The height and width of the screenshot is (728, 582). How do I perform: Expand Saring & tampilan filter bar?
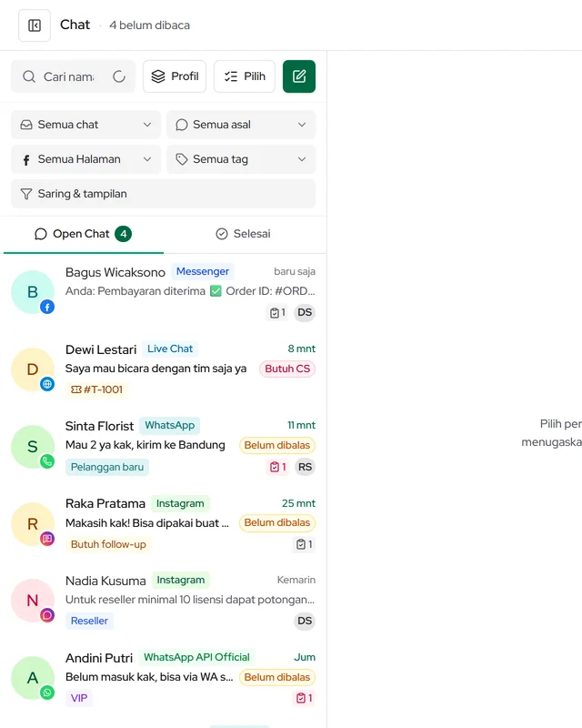(164, 194)
